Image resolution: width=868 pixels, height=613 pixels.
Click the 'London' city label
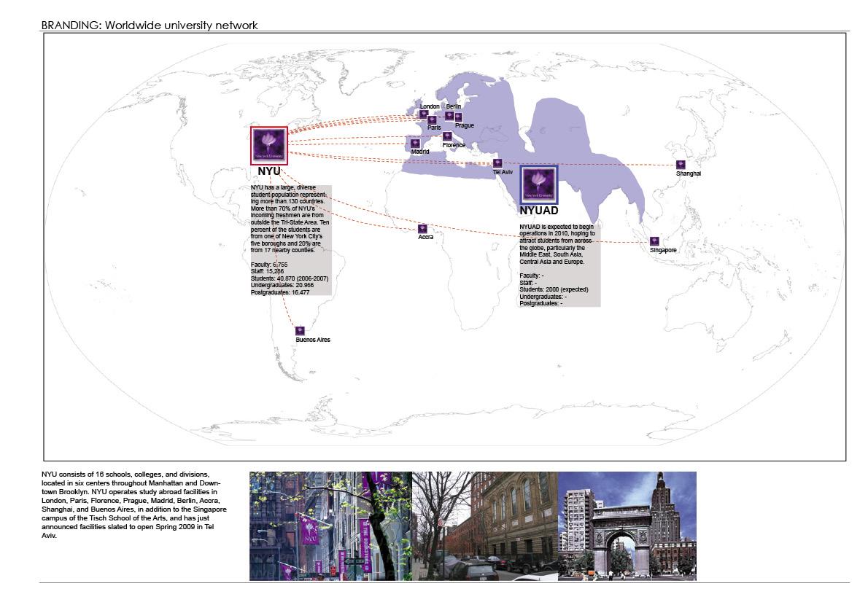[x=430, y=106]
